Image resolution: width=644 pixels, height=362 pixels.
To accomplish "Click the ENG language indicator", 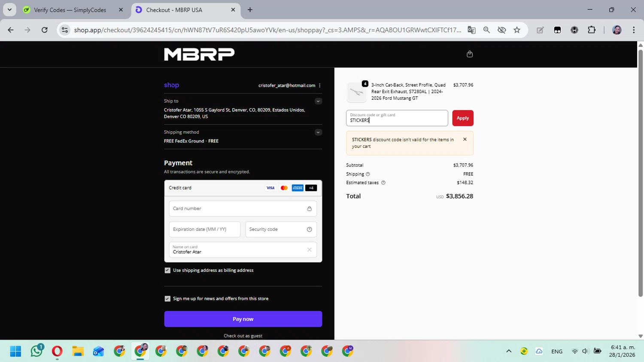I will (x=557, y=351).
